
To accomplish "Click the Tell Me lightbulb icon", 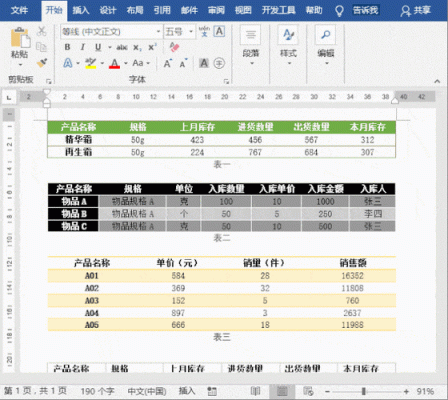I will [339, 11].
